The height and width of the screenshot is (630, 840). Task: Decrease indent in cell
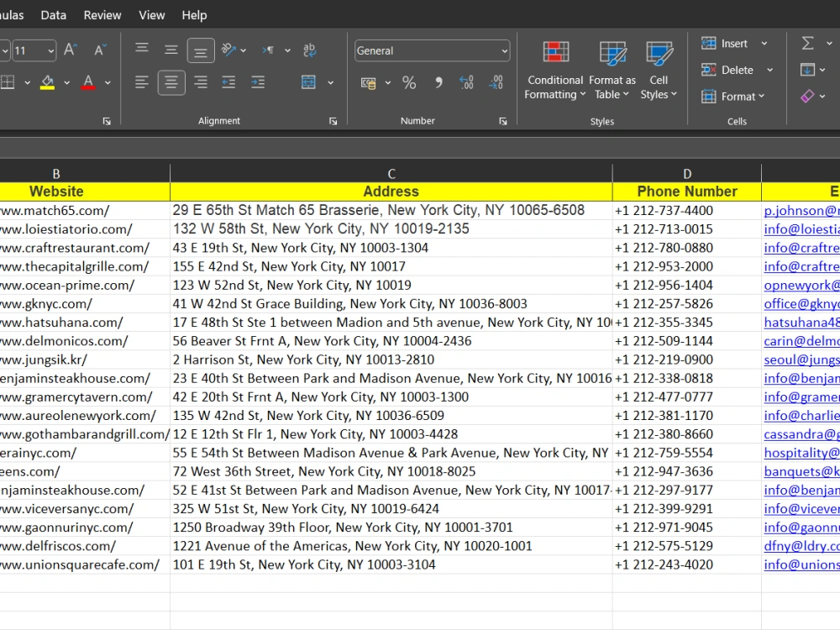click(x=228, y=82)
